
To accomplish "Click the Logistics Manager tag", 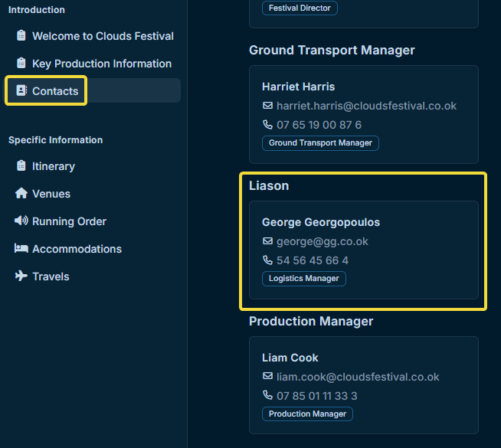I will pos(303,279).
